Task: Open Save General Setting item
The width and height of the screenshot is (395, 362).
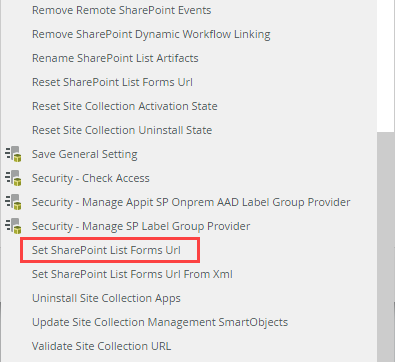Action: [x=84, y=154]
